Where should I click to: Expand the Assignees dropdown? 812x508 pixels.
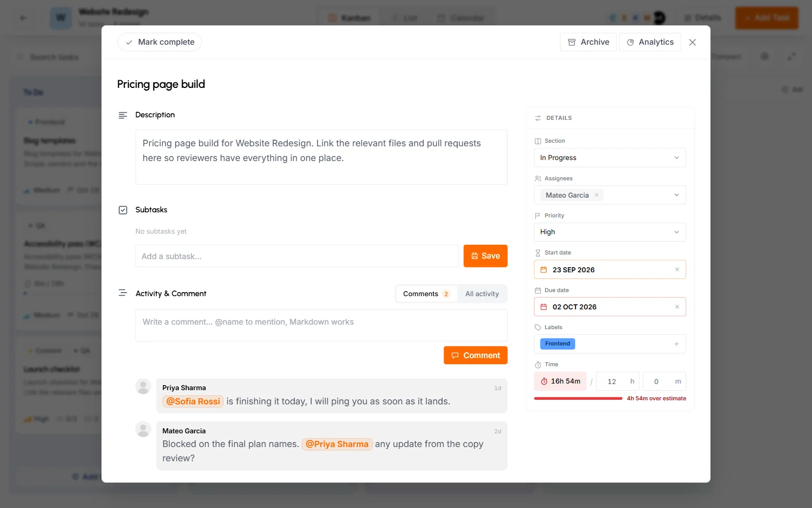pos(676,195)
